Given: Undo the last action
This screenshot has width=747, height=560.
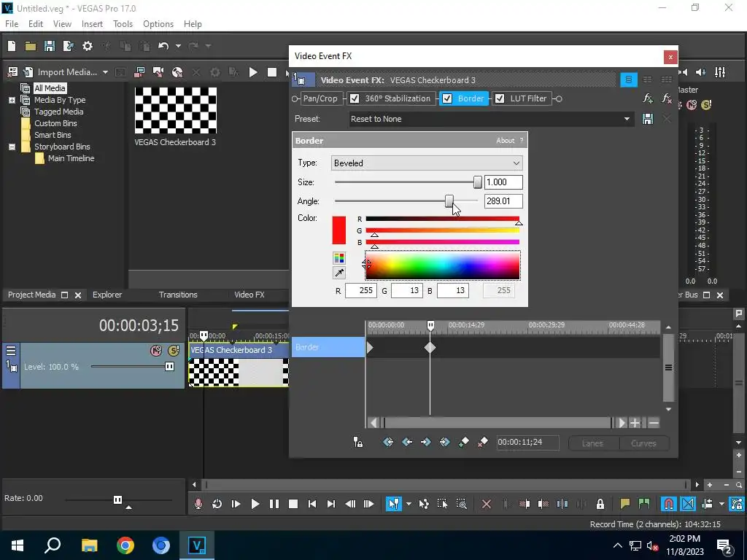Looking at the screenshot, I should 163,46.
